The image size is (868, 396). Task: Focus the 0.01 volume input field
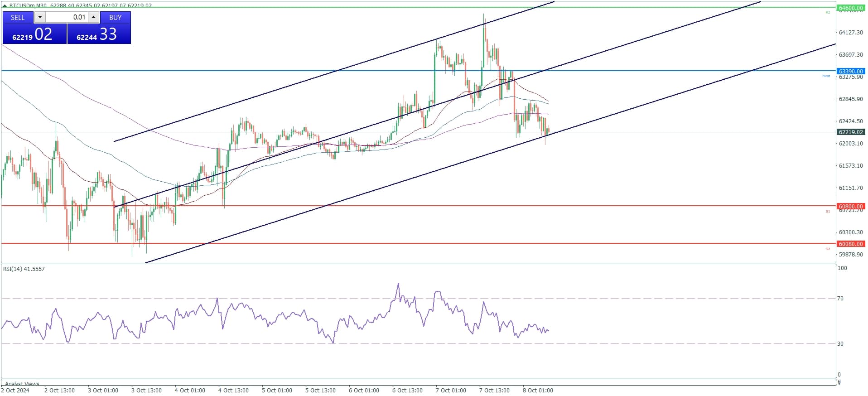click(x=67, y=17)
